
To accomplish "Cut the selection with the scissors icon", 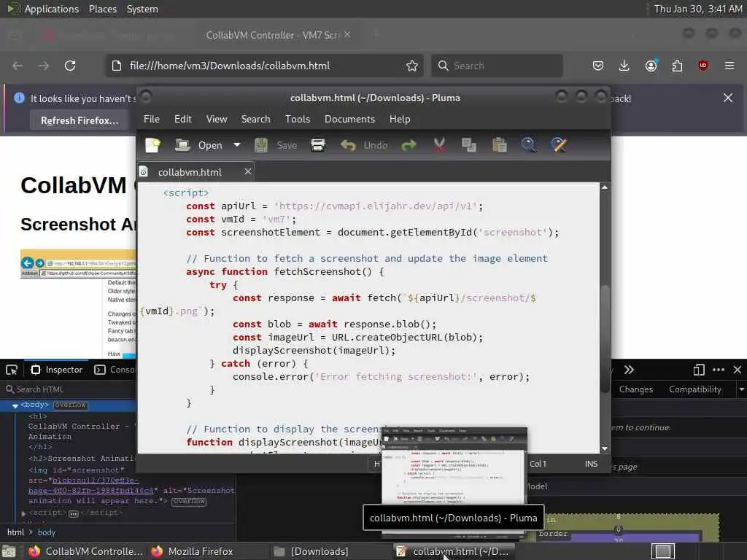I will point(439,145).
